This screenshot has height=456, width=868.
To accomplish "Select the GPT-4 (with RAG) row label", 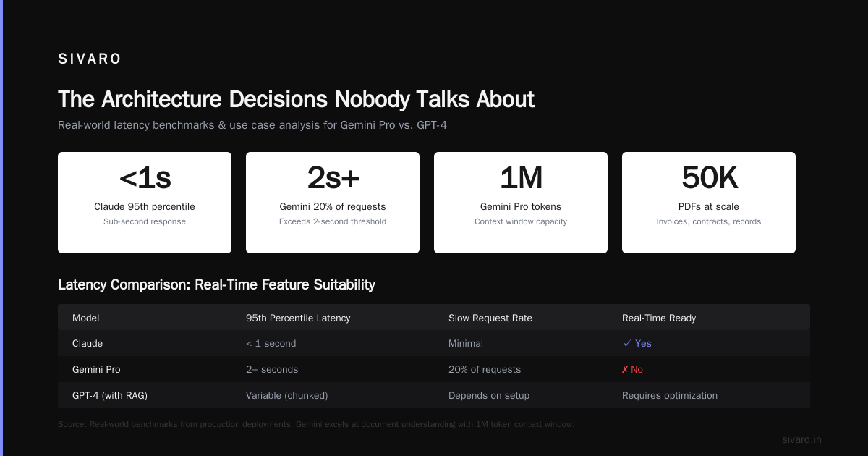I will 110,395.
